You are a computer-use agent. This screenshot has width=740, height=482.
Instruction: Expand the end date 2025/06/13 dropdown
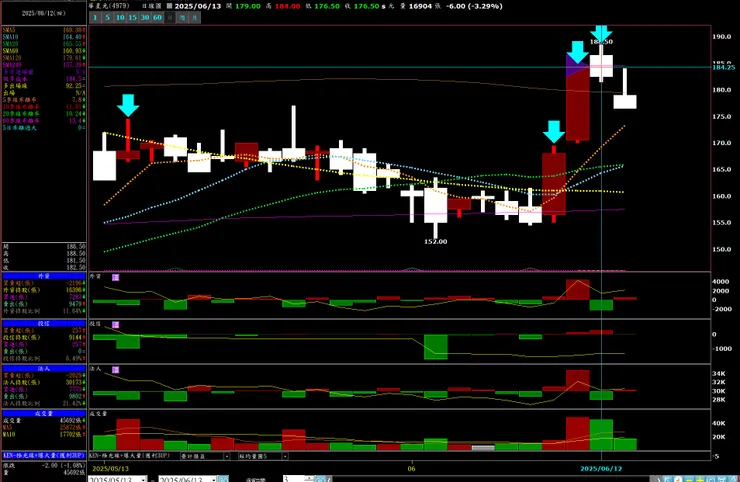point(213,479)
